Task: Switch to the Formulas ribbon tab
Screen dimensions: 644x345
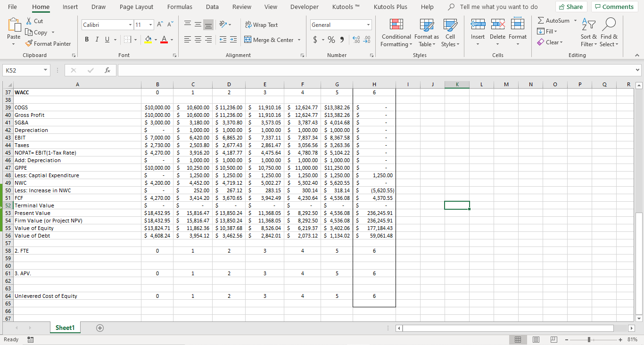Action: click(x=180, y=7)
